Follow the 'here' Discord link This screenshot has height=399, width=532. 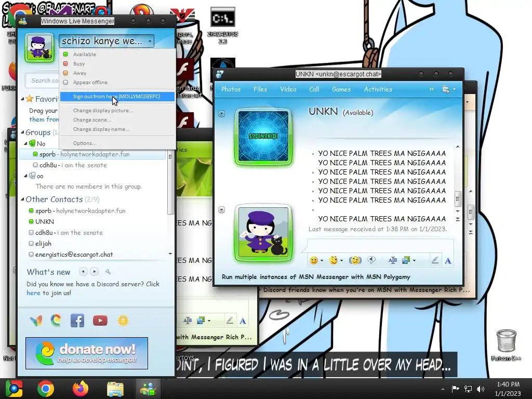33,293
